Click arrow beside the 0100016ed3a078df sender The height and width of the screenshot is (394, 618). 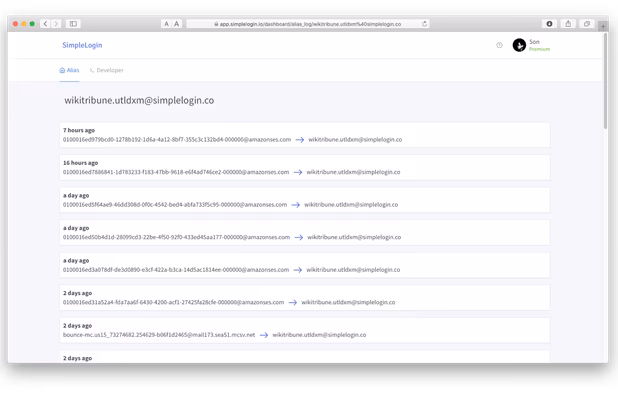click(298, 270)
